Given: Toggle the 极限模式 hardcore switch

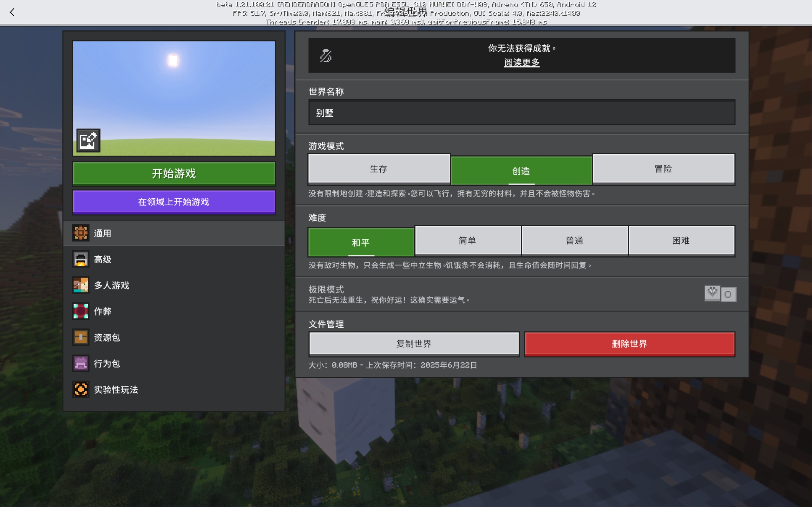Looking at the screenshot, I should tap(720, 294).
